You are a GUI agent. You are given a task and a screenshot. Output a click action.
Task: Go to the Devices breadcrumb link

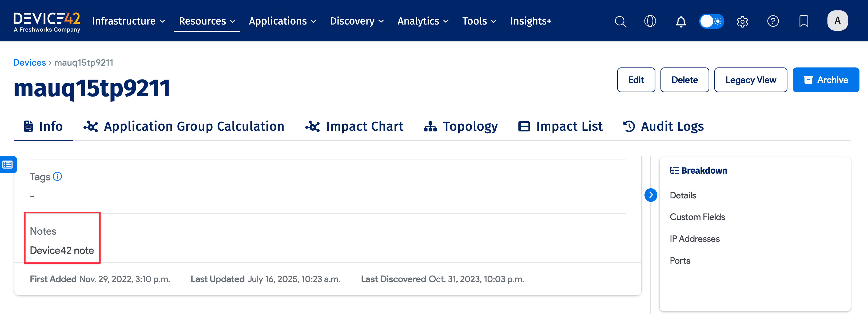click(29, 63)
